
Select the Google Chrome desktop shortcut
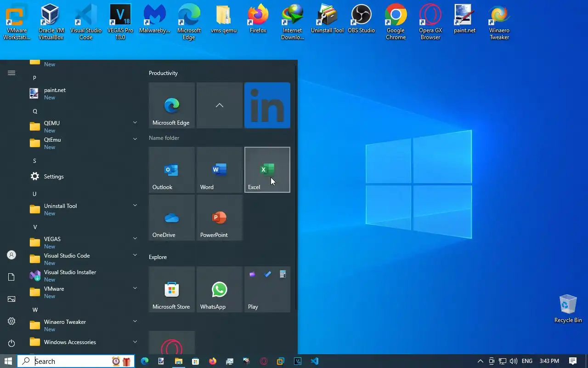pyautogui.click(x=396, y=22)
